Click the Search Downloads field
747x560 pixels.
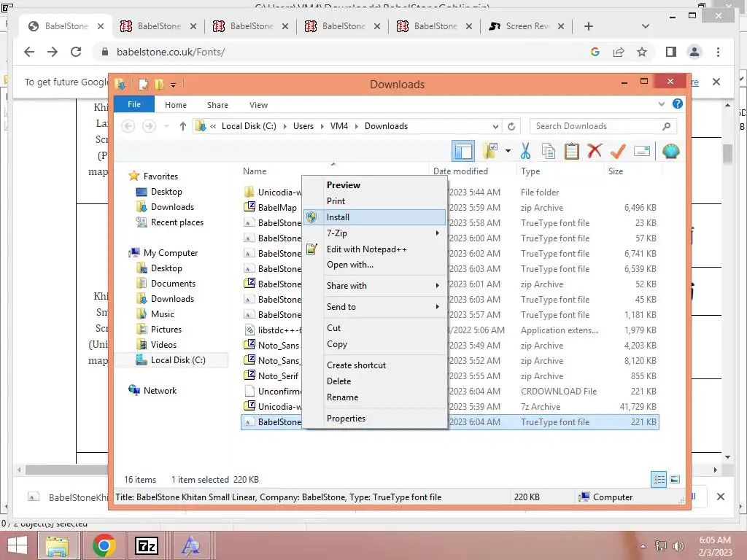click(603, 126)
